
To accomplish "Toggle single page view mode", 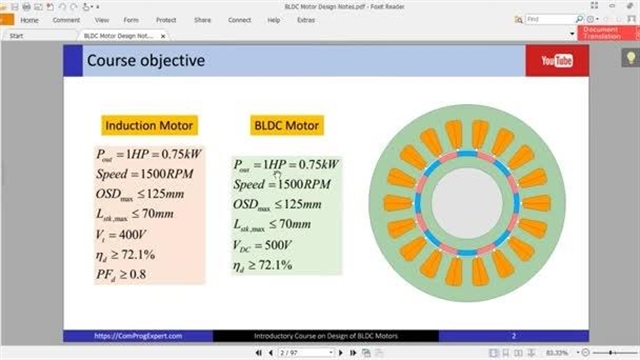I will pos(493,353).
